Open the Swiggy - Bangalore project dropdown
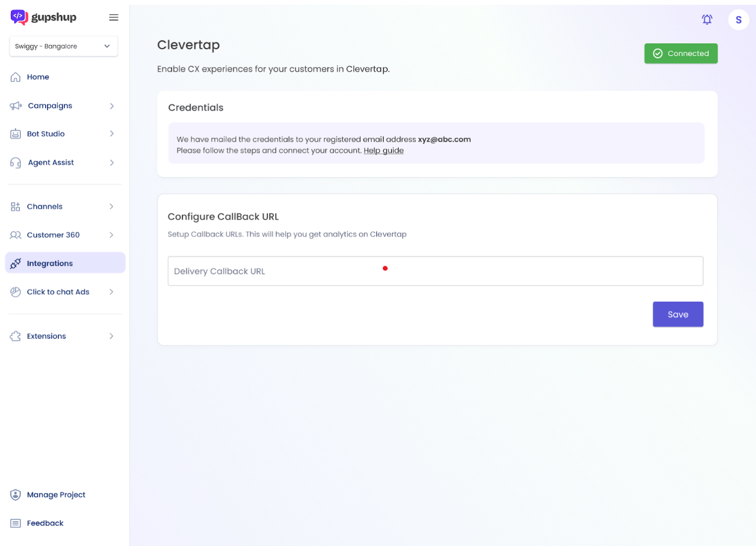This screenshot has width=756, height=546. point(64,46)
